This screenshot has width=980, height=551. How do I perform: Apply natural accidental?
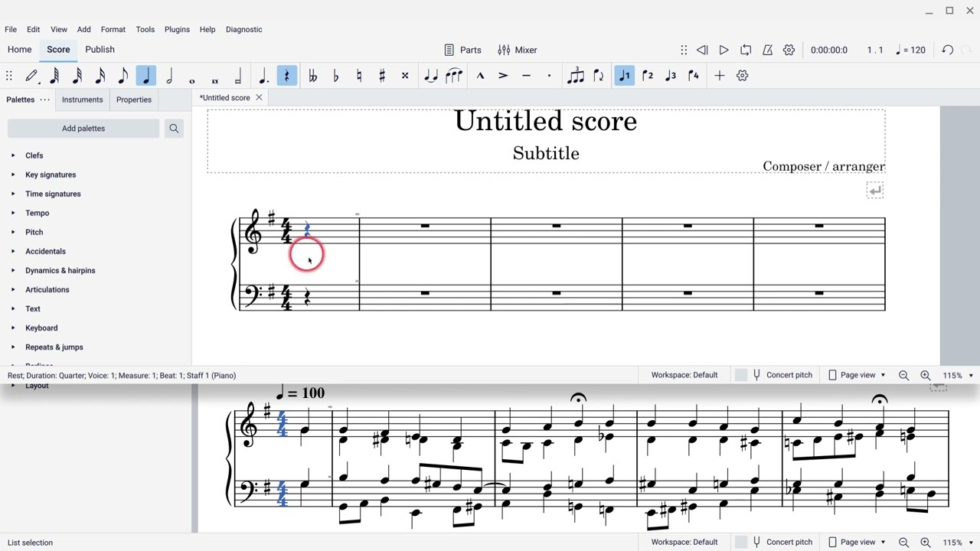click(x=359, y=76)
